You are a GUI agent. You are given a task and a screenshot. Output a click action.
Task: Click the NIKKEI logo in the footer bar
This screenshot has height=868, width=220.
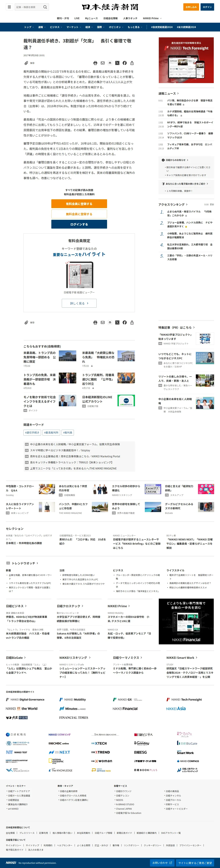coord(11,863)
